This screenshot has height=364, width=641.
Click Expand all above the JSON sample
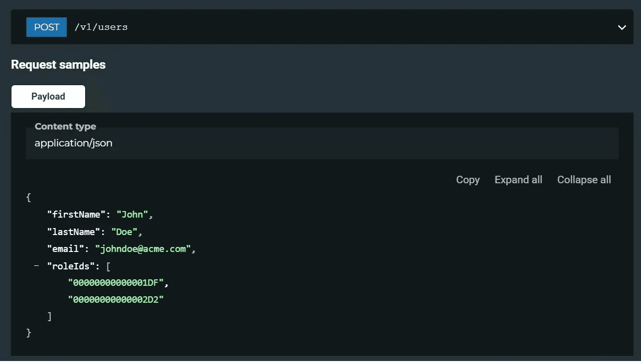tap(518, 180)
